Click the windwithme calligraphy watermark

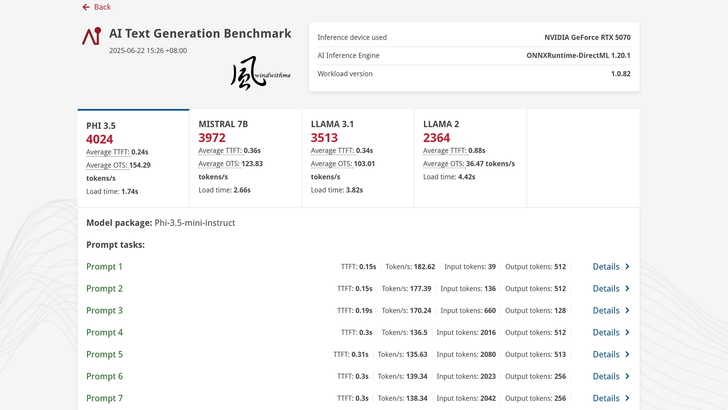tap(259, 73)
